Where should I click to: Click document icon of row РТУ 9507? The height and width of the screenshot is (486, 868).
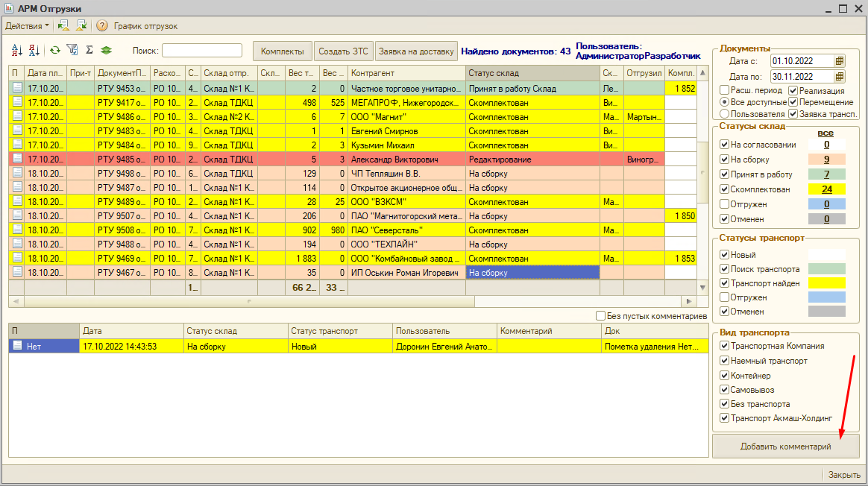click(x=17, y=216)
